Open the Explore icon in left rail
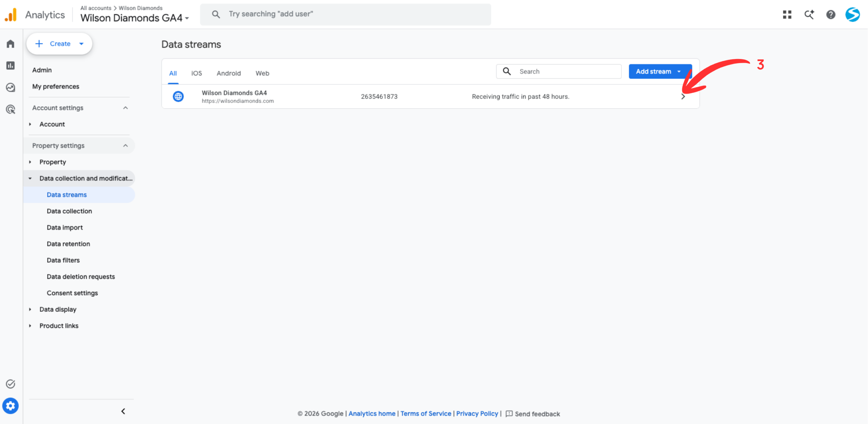The height and width of the screenshot is (424, 868). 11,87
